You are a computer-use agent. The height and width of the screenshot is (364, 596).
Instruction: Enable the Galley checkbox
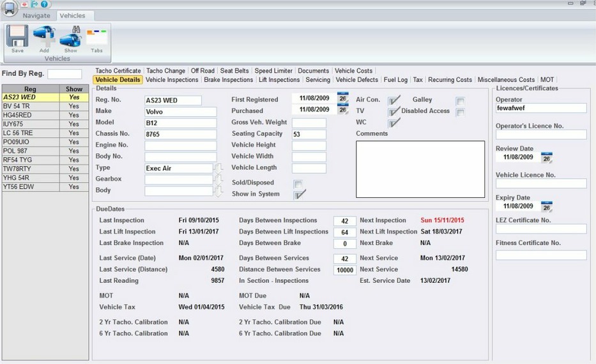[461, 102]
